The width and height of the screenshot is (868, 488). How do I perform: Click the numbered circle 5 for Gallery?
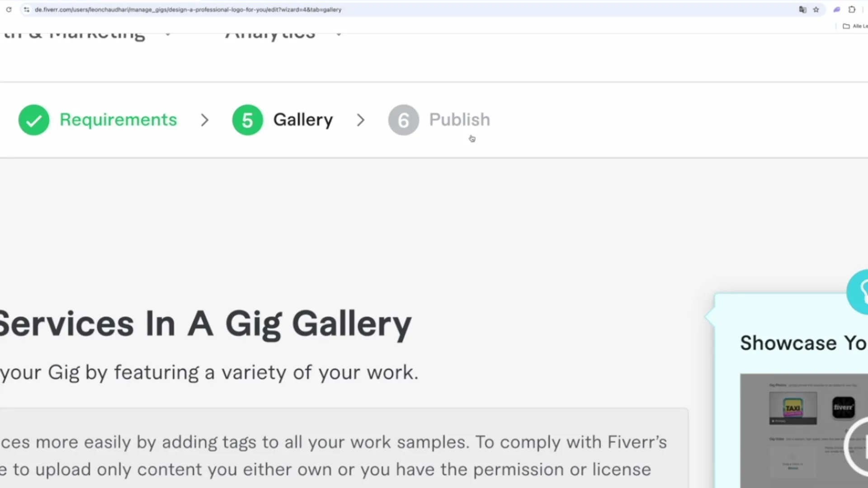tap(247, 120)
